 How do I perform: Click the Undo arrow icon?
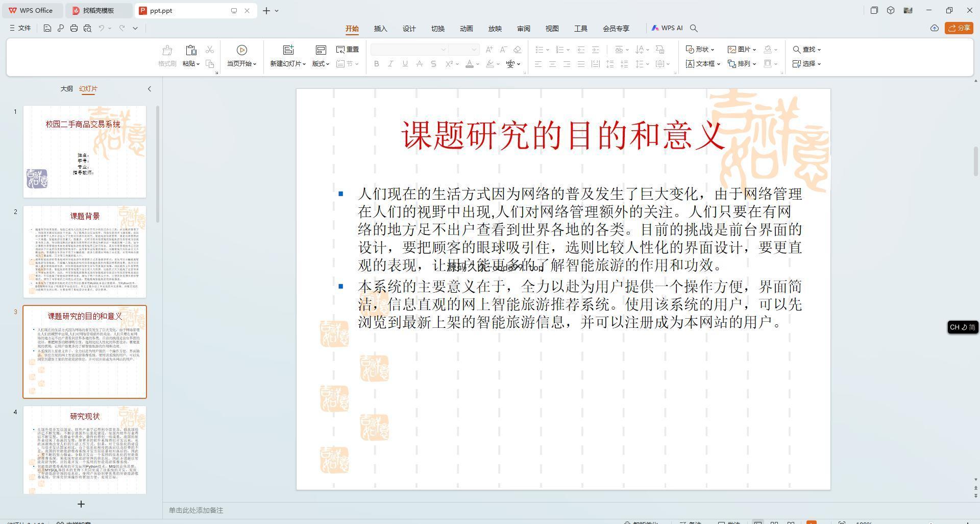coord(102,28)
